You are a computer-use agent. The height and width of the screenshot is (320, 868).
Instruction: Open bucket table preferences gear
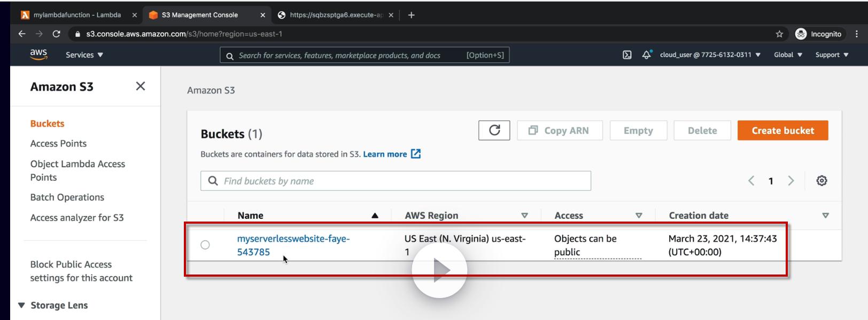[821, 181]
